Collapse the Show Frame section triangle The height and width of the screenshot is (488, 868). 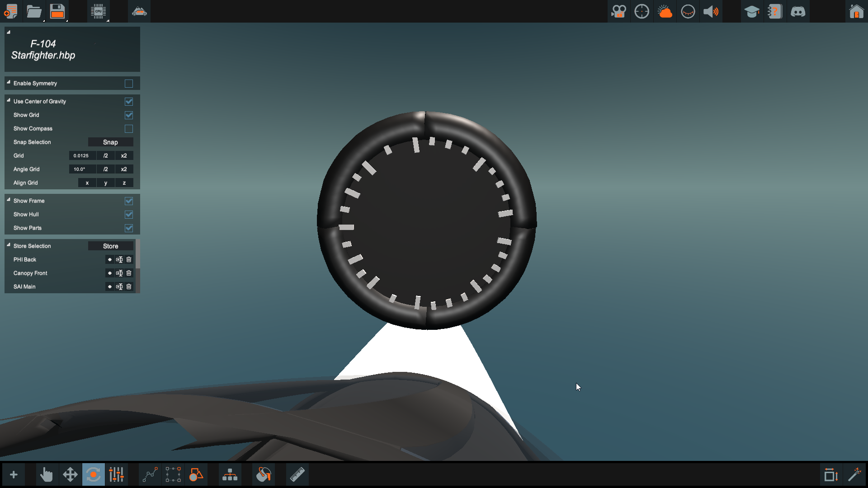point(9,200)
